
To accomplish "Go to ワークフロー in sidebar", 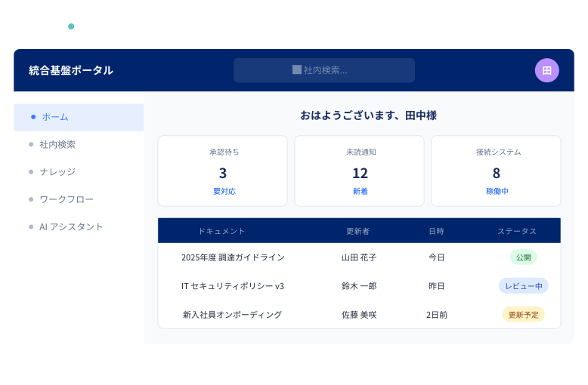I will pos(67,199).
